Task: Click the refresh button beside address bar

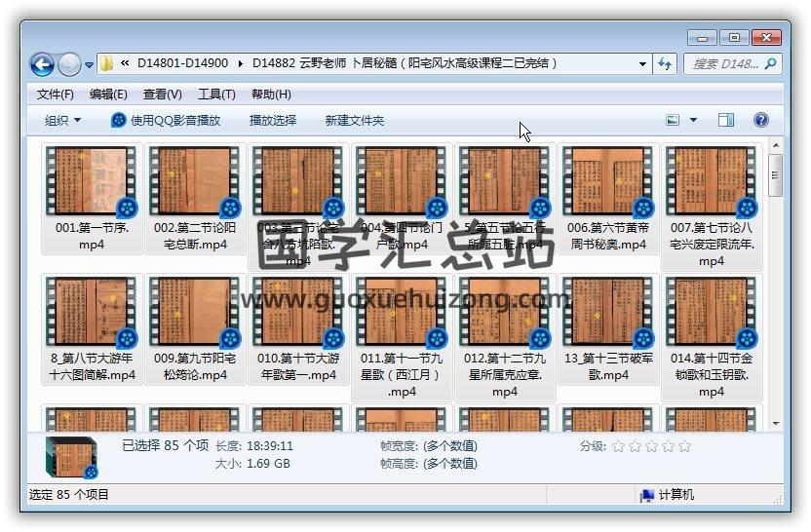Action: pos(666,63)
